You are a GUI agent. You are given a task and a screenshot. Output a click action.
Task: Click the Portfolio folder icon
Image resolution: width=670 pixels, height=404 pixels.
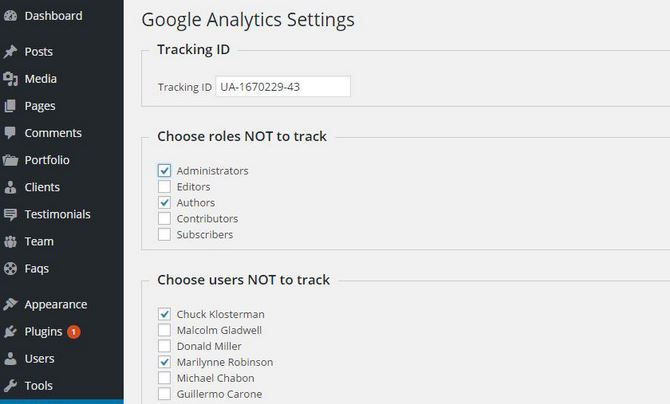[10, 160]
